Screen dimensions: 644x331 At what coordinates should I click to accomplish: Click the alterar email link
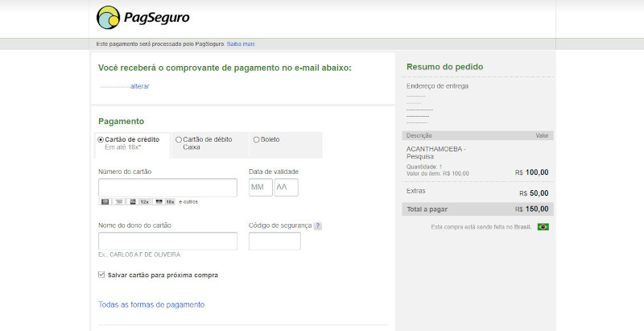[139, 86]
